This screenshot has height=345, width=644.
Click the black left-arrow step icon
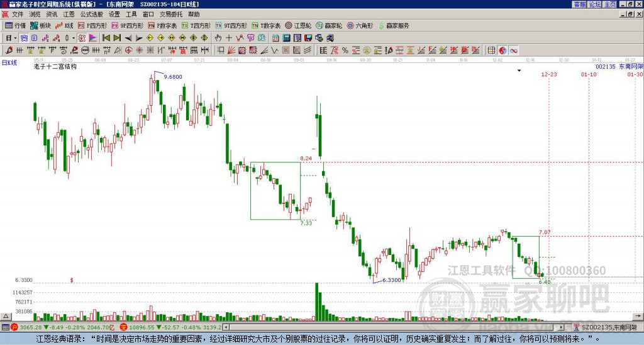click(x=128, y=38)
